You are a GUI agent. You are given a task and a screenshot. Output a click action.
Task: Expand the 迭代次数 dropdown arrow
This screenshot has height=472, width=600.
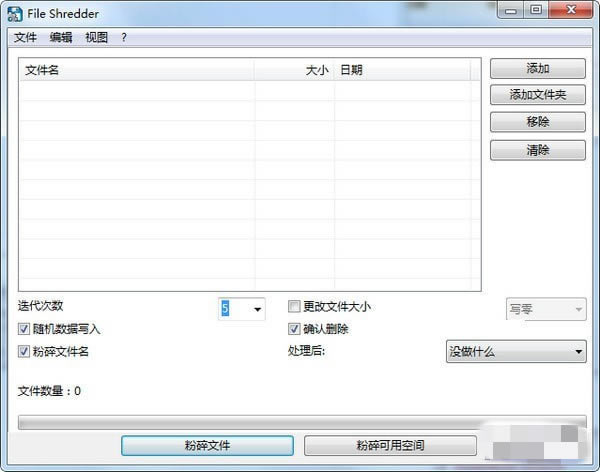click(x=258, y=309)
